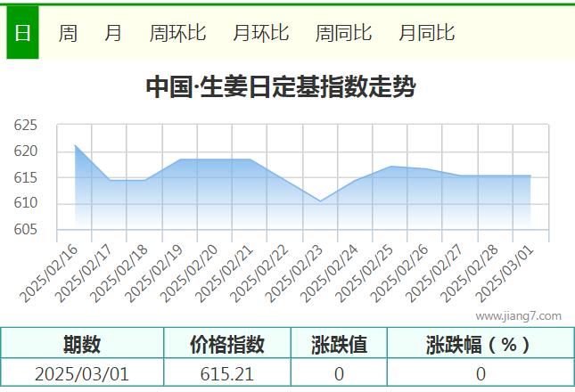Switch to the 周环比 tab

pos(177,33)
